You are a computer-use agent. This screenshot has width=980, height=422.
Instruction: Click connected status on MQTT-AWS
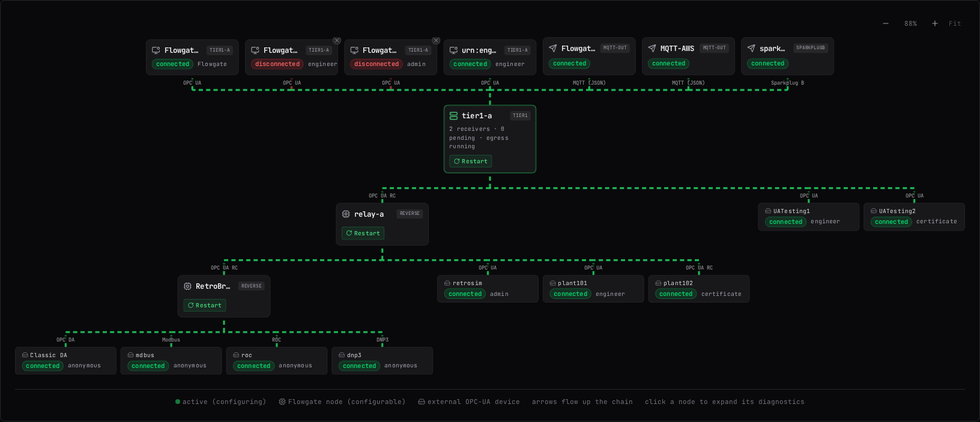coord(669,64)
